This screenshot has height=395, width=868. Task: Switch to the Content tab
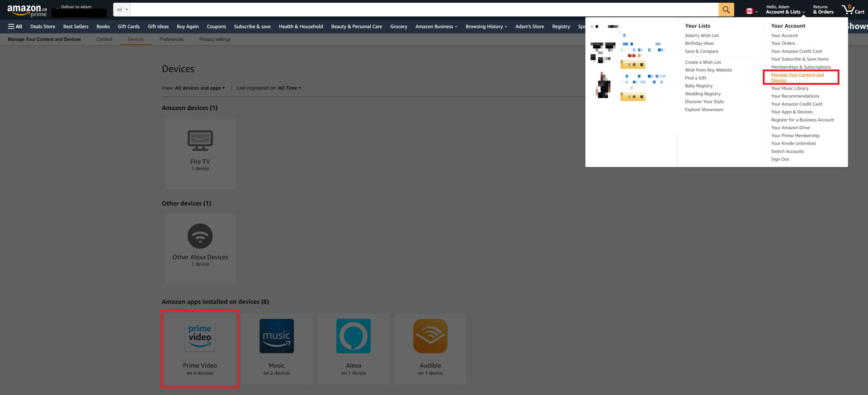pos(104,39)
